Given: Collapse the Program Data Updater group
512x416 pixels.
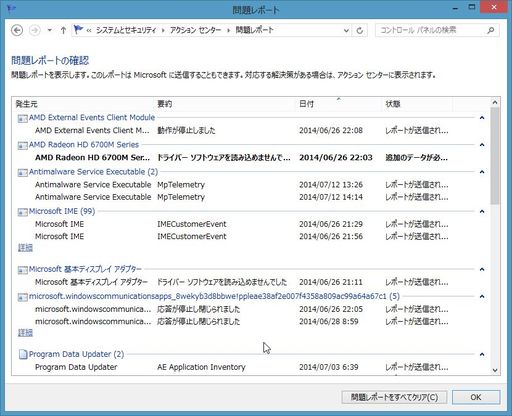Looking at the screenshot, I should pyautogui.click(x=482, y=354).
